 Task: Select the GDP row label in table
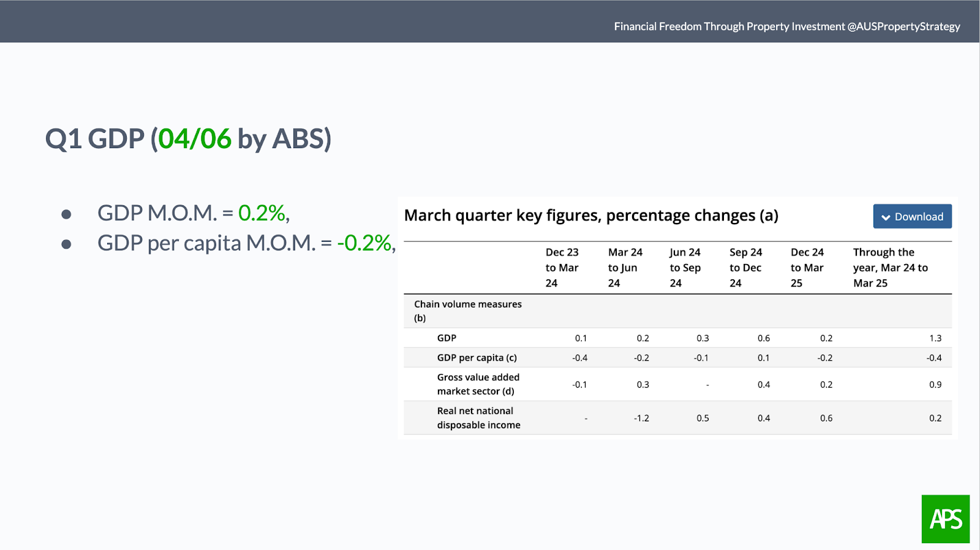(447, 338)
